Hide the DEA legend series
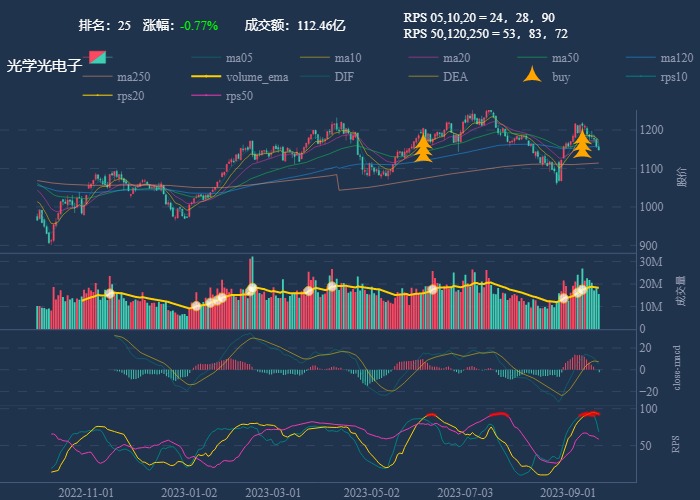Viewport: 700px width, 500px height. coord(455,77)
